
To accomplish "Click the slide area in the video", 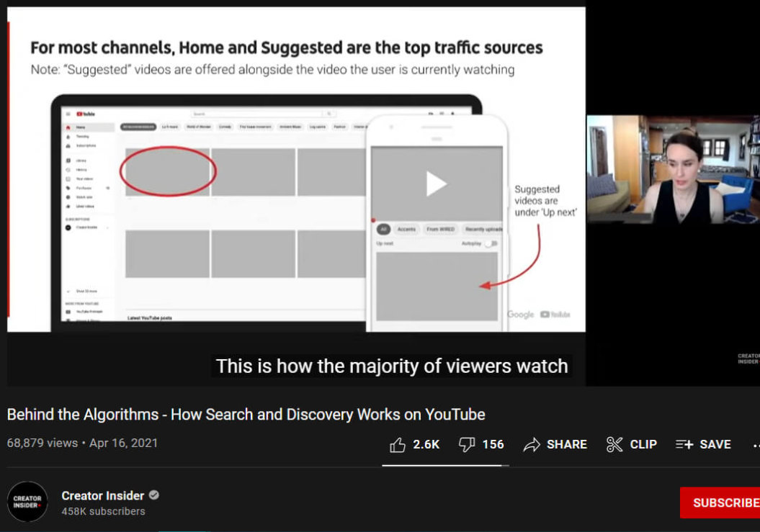I will pos(296,170).
